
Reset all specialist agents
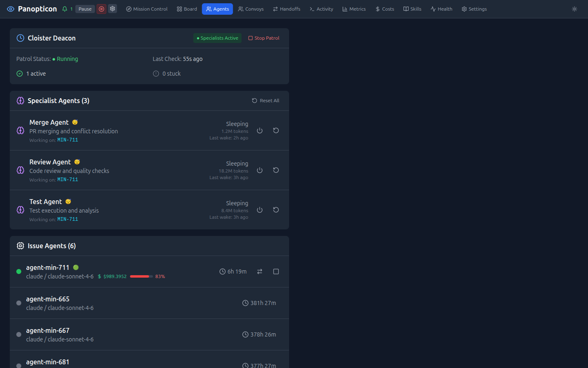pos(265,101)
